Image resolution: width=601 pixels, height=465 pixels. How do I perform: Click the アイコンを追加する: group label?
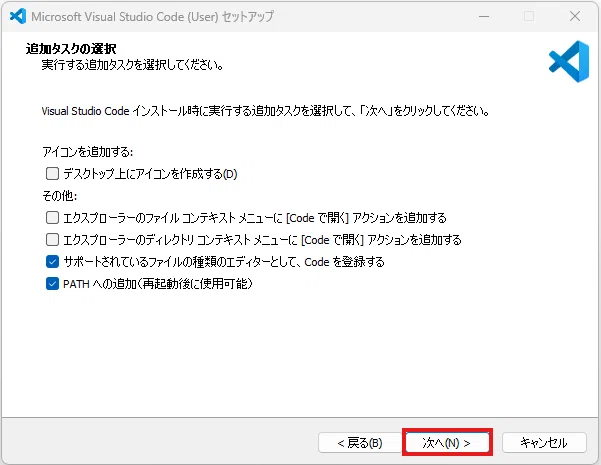click(x=88, y=152)
